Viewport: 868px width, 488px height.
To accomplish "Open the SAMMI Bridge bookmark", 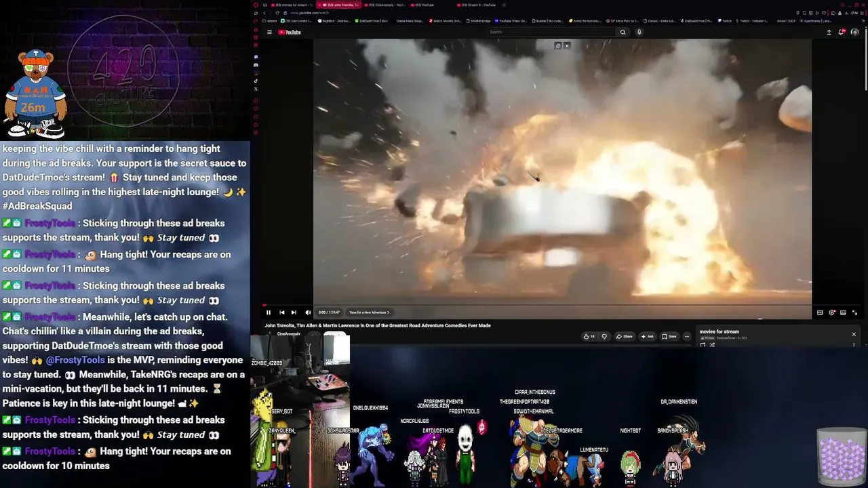I will pos(477,21).
